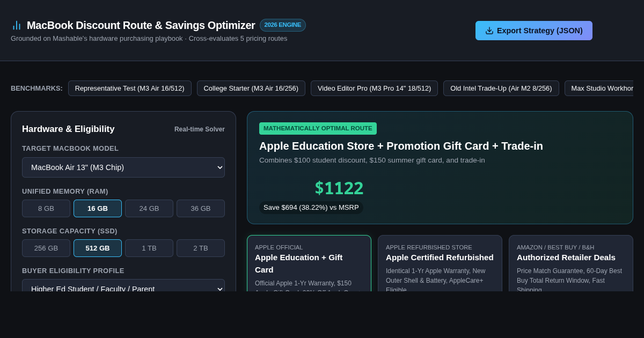Click the Real-time Solver label
The height and width of the screenshot is (338, 644).
200,129
